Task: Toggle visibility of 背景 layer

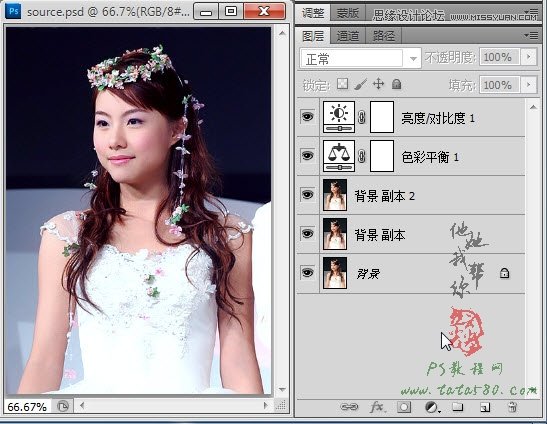Action: (307, 273)
